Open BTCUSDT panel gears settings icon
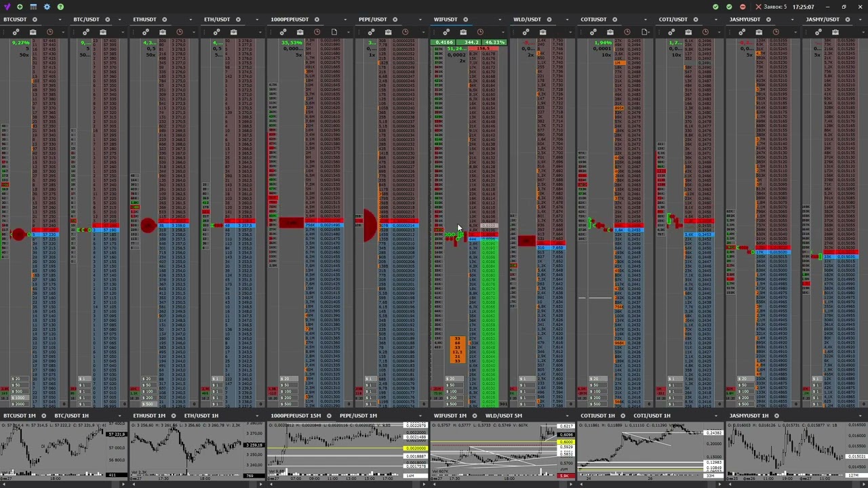 [16, 32]
